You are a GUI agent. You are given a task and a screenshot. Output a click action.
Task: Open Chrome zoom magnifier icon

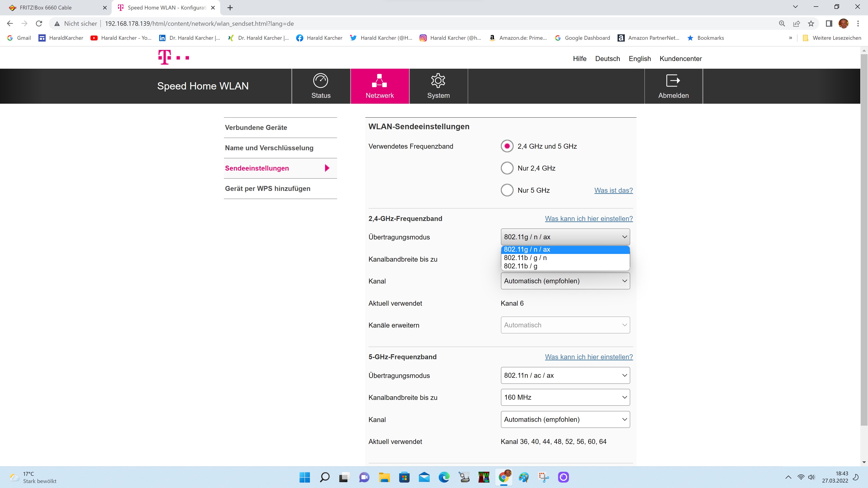click(782, 23)
